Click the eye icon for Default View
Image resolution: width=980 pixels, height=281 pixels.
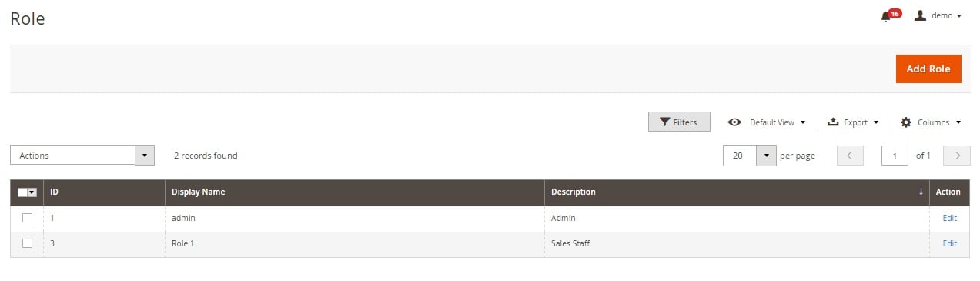pyautogui.click(x=734, y=122)
